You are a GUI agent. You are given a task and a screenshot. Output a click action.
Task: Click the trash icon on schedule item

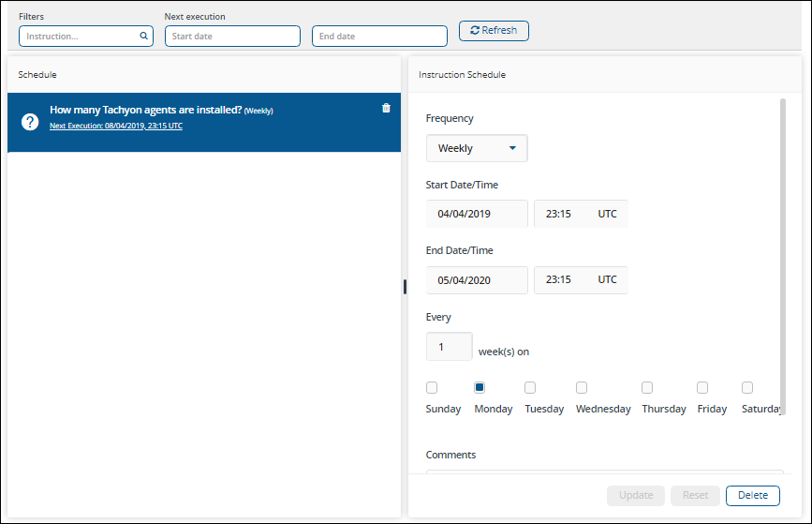pos(386,108)
